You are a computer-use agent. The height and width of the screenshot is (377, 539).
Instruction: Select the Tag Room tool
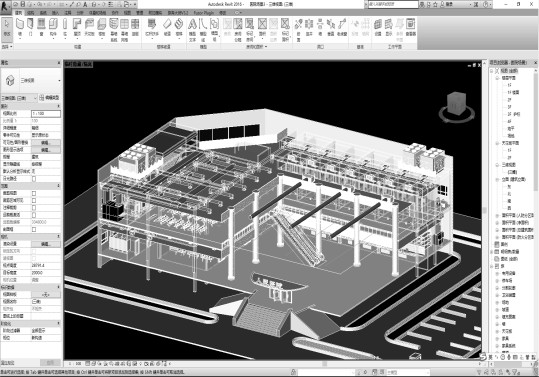pyautogui.click(x=250, y=30)
